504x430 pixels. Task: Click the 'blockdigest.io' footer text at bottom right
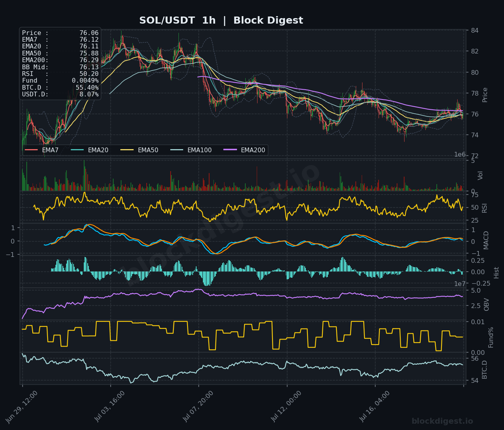tap(442, 421)
